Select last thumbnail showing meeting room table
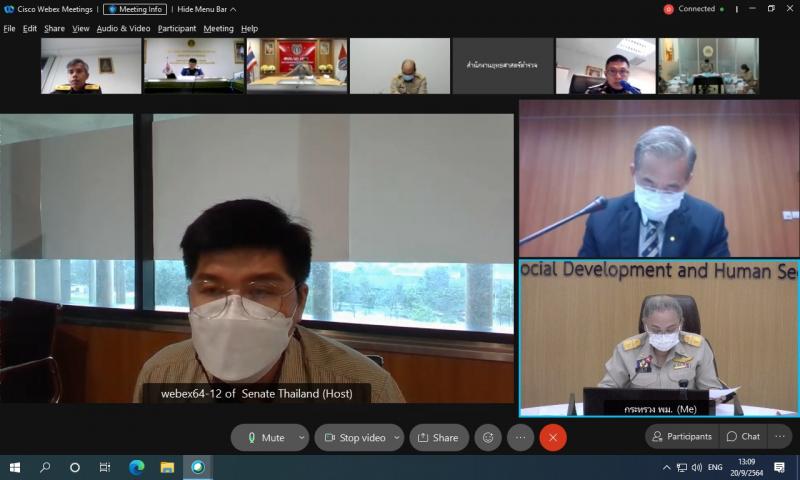 [x=709, y=66]
